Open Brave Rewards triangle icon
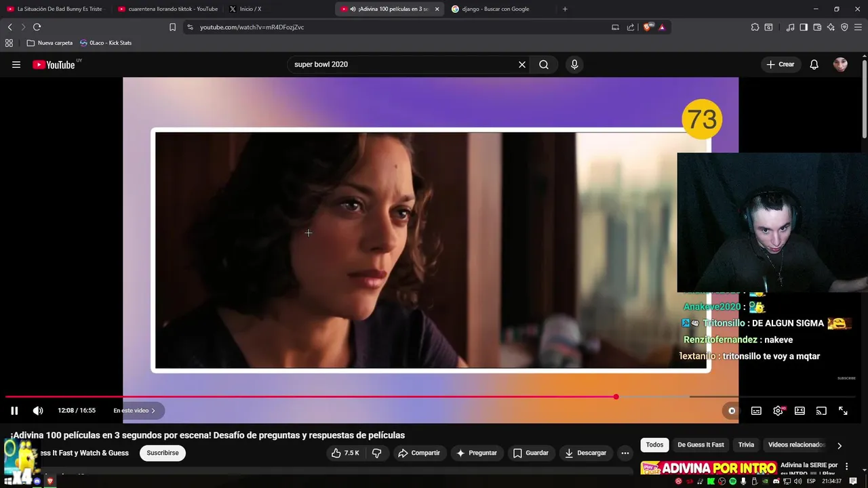The height and width of the screenshot is (488, 868). tap(662, 27)
